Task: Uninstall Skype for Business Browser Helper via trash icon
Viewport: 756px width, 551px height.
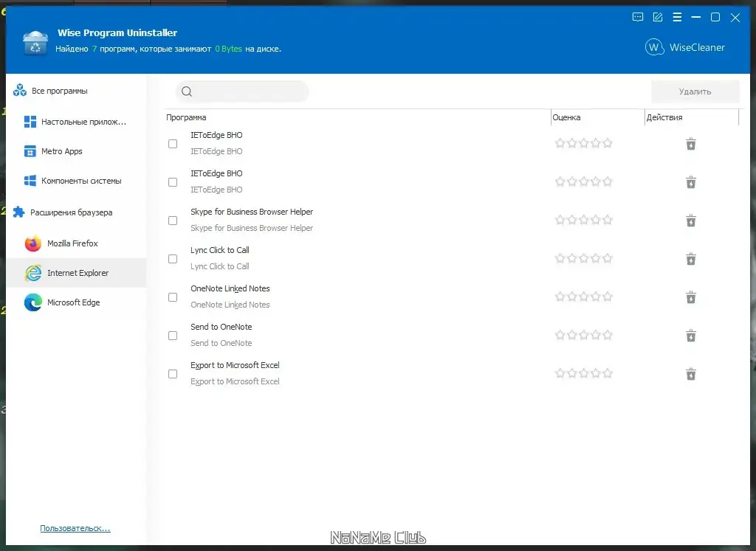Action: [x=691, y=221]
